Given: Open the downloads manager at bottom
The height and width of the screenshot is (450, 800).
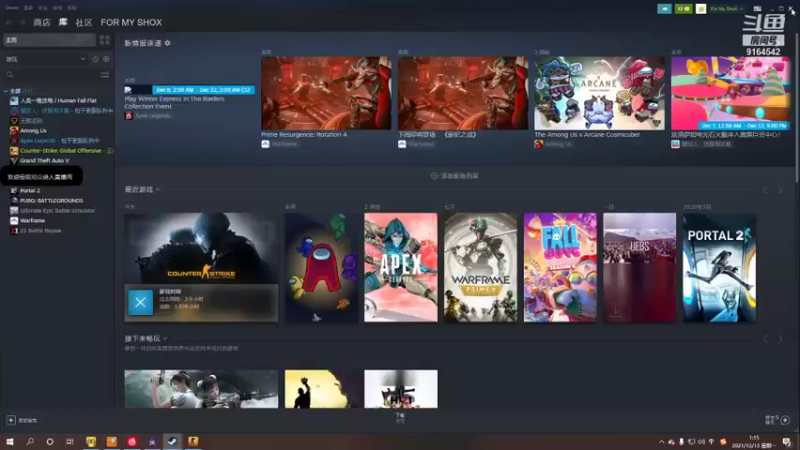Looking at the screenshot, I should [x=400, y=418].
